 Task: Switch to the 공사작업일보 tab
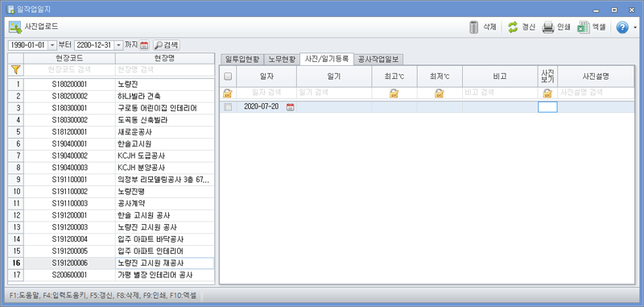tap(378, 60)
